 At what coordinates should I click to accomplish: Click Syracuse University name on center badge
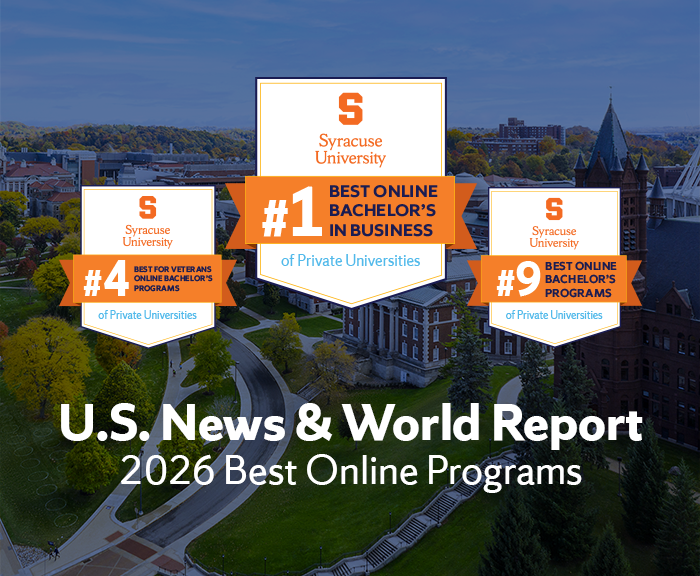point(350,150)
